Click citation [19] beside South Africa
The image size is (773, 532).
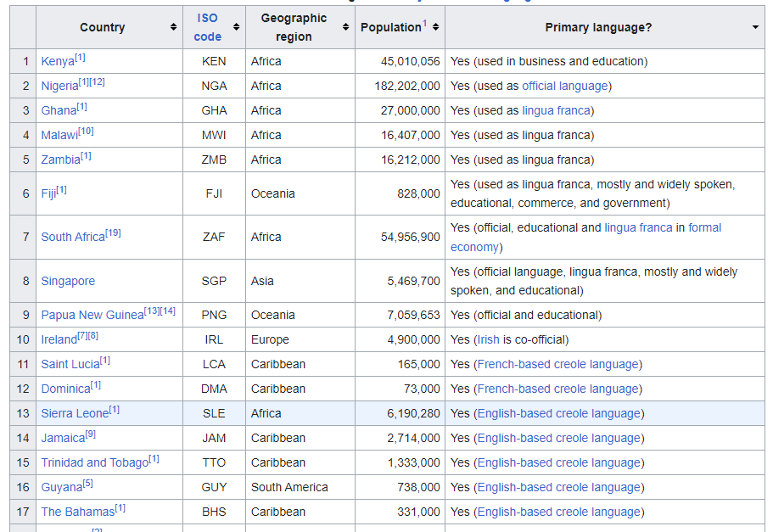114,232
